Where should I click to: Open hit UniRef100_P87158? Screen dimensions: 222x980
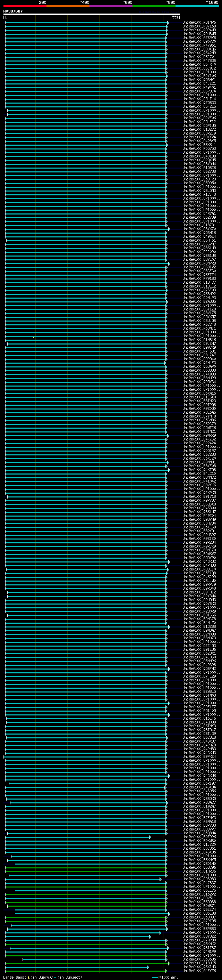tap(199, 26)
